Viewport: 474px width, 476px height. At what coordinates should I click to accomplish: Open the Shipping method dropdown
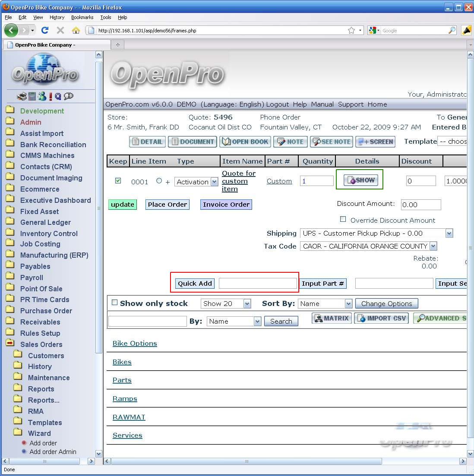click(x=449, y=233)
